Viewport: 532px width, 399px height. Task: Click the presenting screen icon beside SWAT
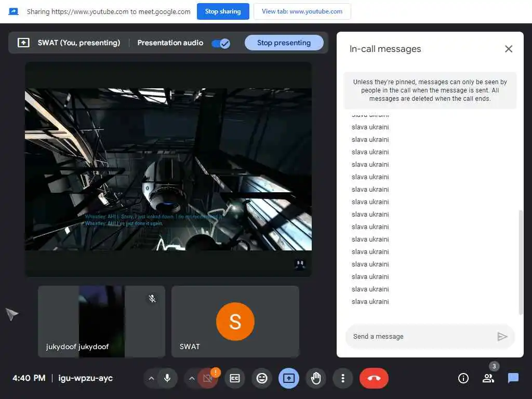pos(23,43)
